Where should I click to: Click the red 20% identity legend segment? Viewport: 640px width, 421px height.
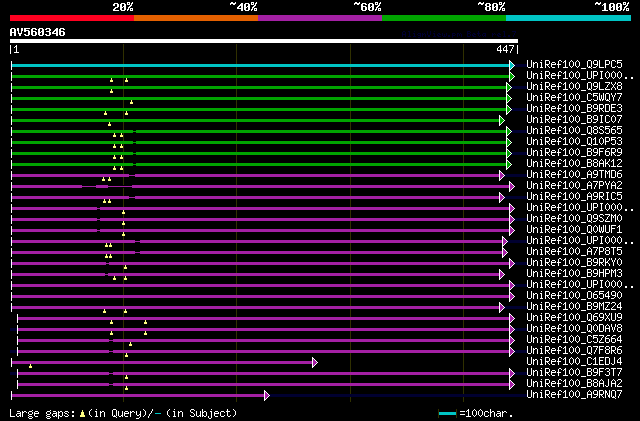point(72,18)
